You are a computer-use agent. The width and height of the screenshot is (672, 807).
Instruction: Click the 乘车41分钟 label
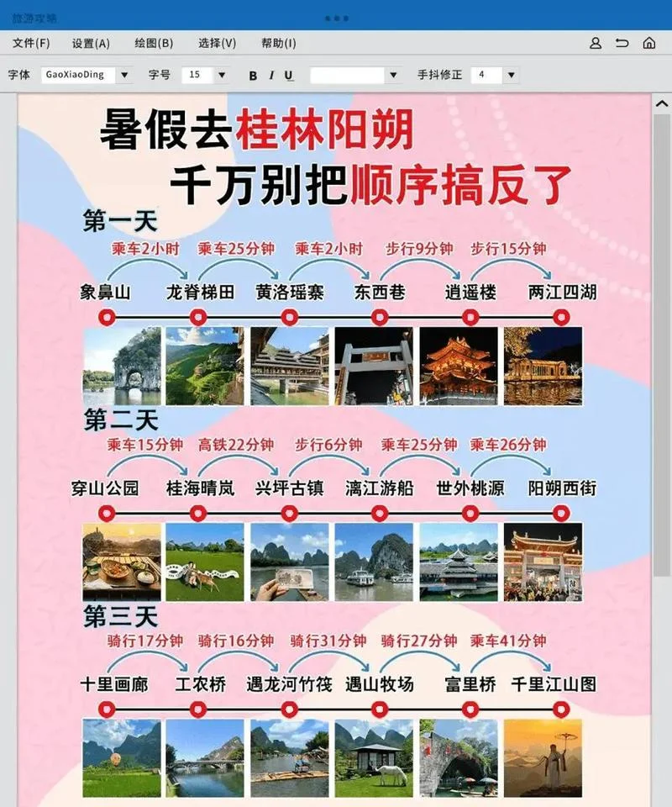click(508, 641)
